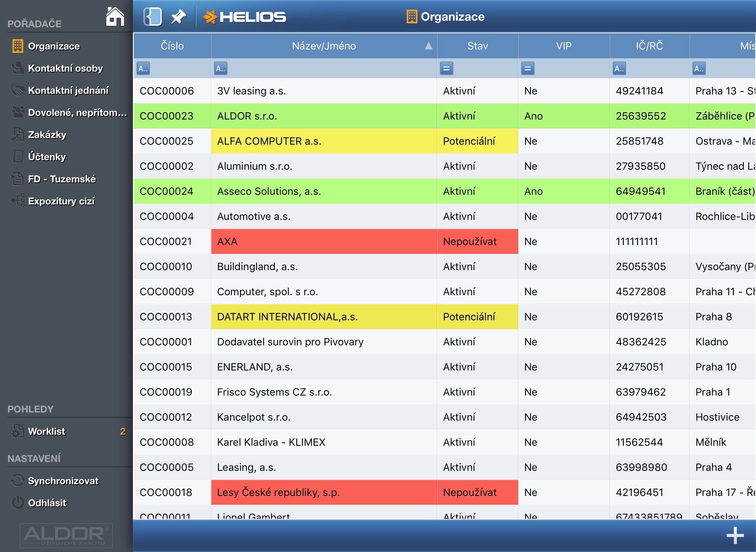Click Synchronizovat to sync data
Viewport: 756px width, 552px height.
coord(66,481)
